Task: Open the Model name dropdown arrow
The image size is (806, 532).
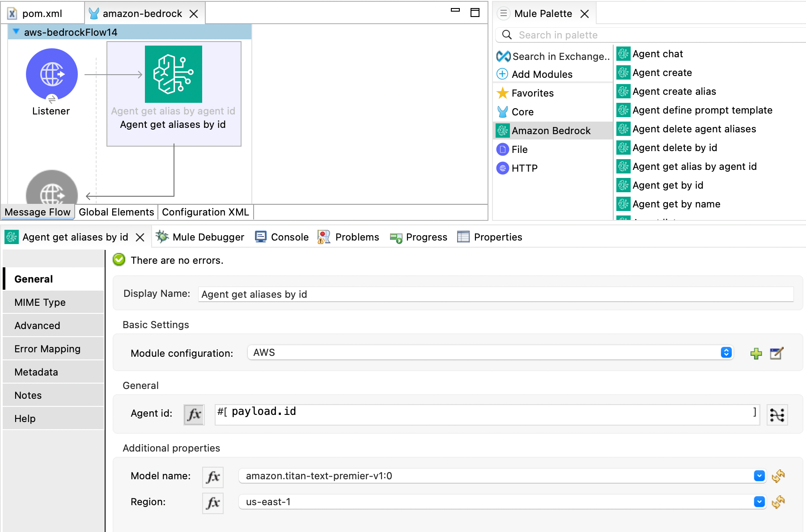Action: [x=759, y=476]
